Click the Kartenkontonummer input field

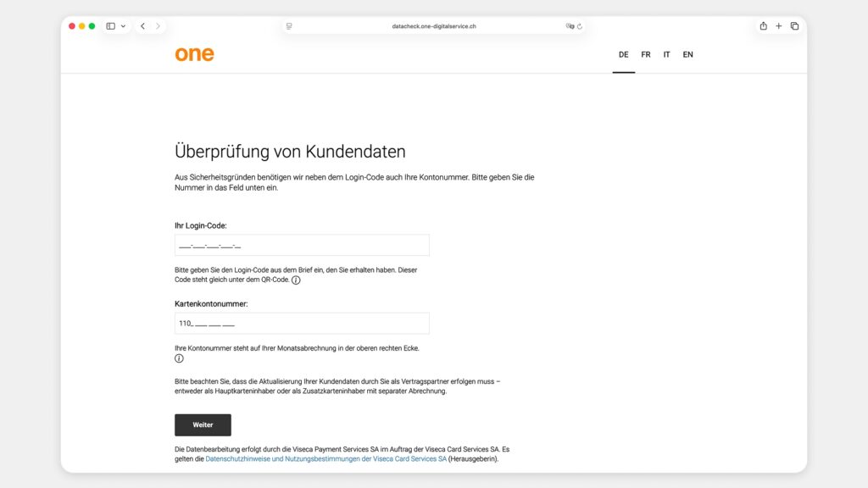coord(302,323)
